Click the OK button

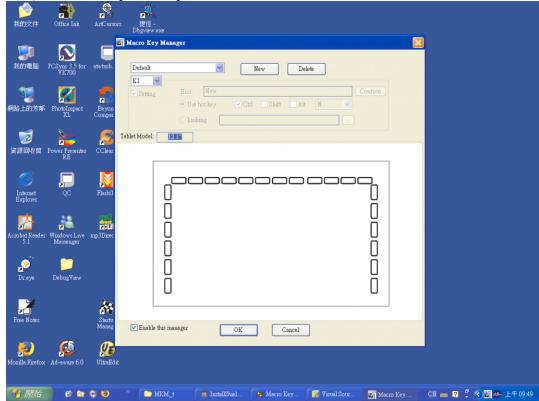tap(239, 330)
